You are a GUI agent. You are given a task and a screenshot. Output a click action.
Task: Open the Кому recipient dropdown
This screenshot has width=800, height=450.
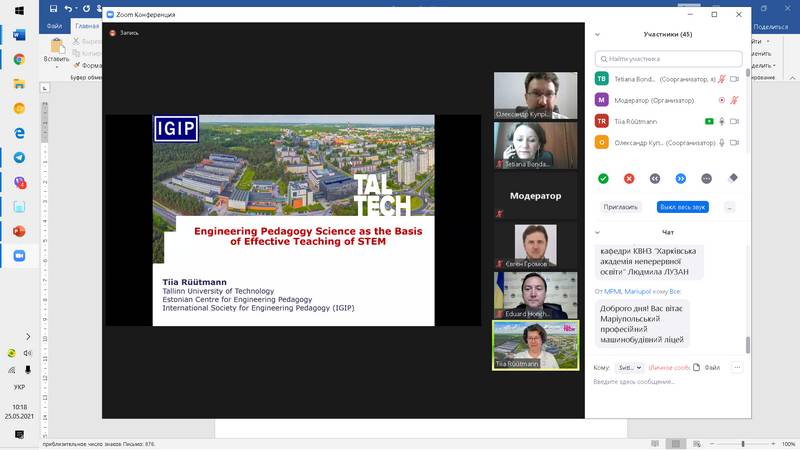[x=629, y=367]
